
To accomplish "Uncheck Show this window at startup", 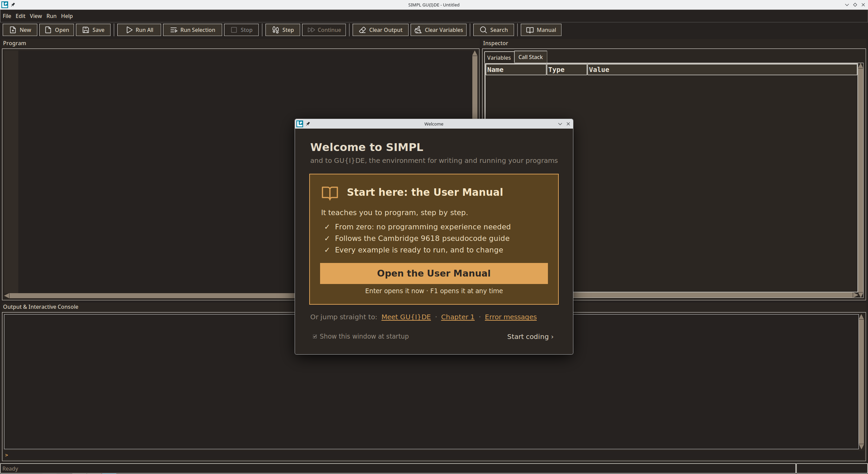I will pyautogui.click(x=315, y=336).
